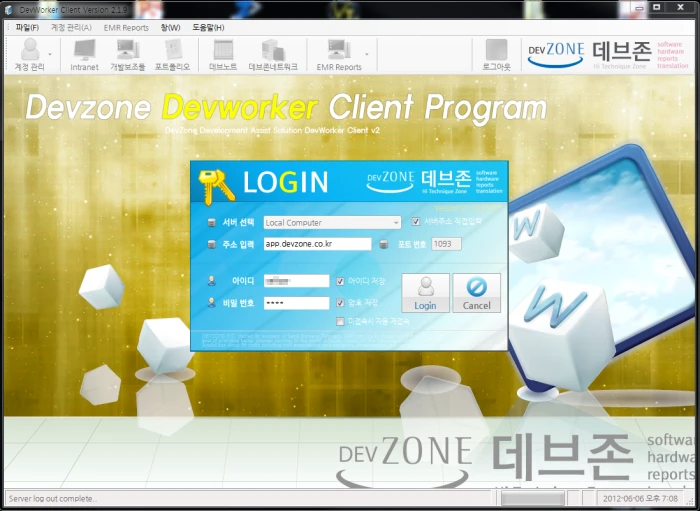This screenshot has height=511, width=700.
Task: Click the DevWorker app icon in title bar
Action: (x=8, y=9)
